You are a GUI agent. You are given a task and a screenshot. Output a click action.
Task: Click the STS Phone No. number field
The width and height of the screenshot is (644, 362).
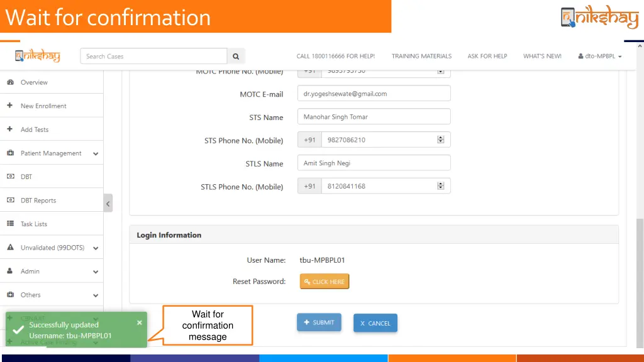tap(386, 140)
